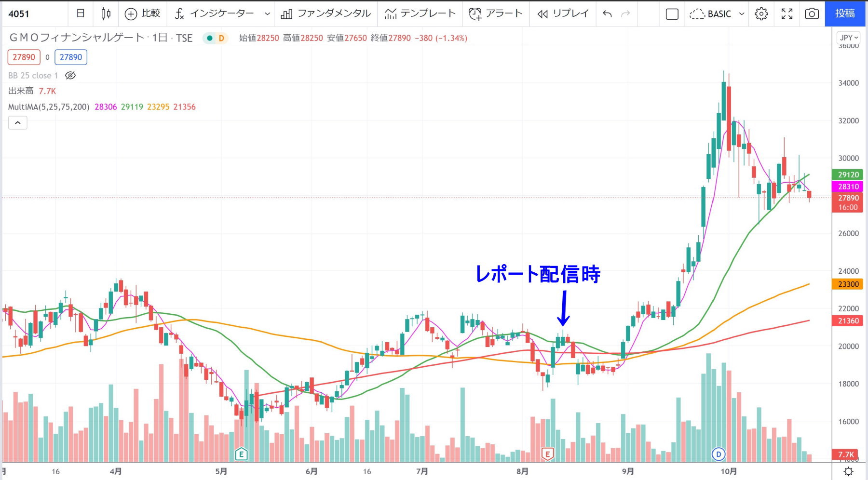Show the hidden BB 25 close indicator
Screen dimensions: 868x480
(x=70, y=76)
